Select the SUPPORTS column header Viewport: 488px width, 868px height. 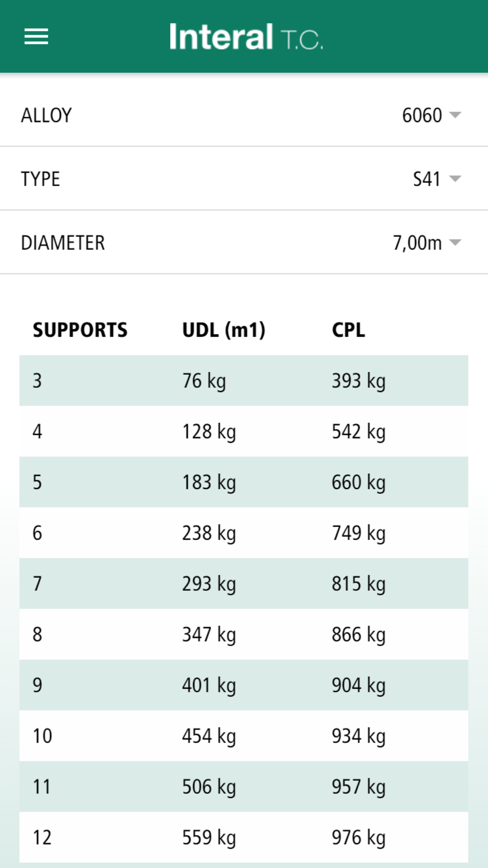(x=80, y=330)
